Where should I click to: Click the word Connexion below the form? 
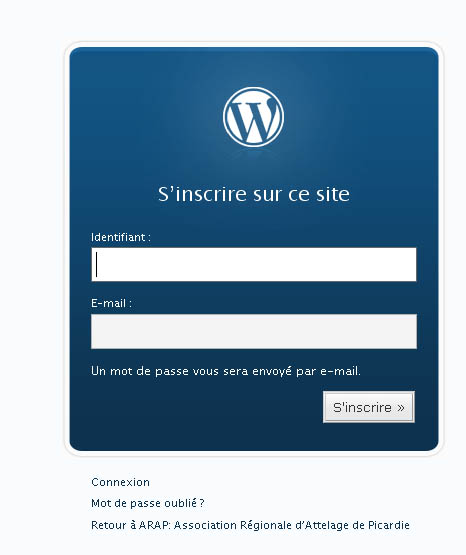120,482
